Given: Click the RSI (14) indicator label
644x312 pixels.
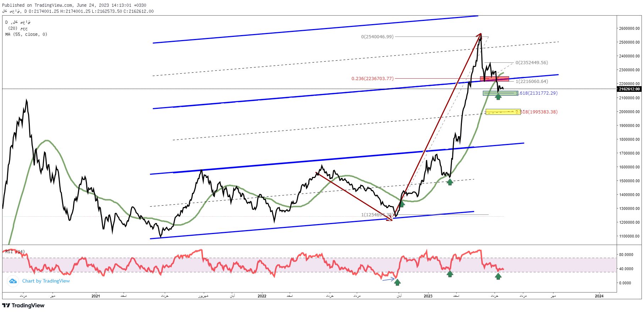Looking at the screenshot, I should tap(15, 252).
